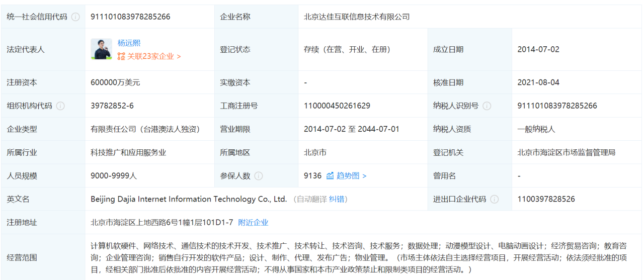Image resolution: width=644 pixels, height=280 pixels.
Task: Select credit code 911101083978285266
Action: [x=130, y=17]
